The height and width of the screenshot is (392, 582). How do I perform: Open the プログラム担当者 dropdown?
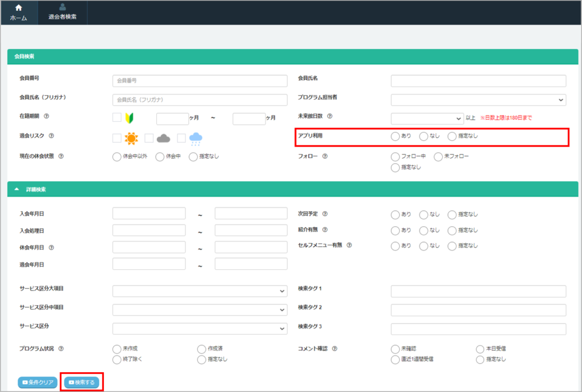[x=478, y=100]
